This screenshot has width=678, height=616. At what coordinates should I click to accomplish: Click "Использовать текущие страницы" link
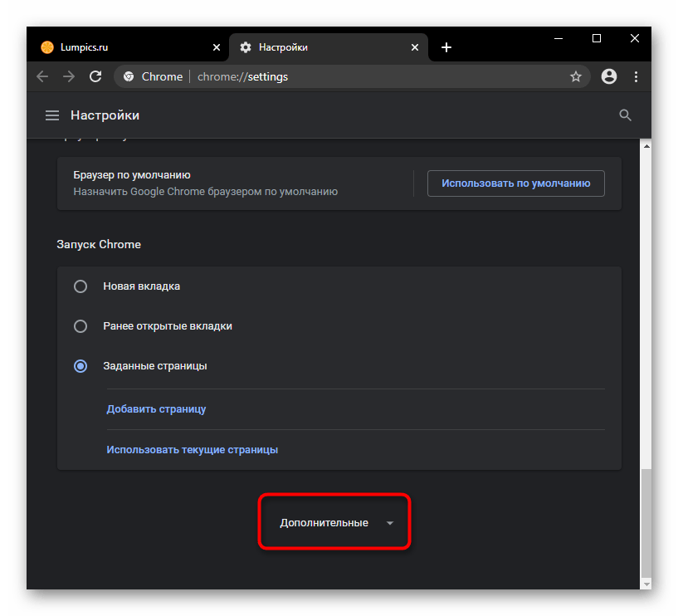pyautogui.click(x=192, y=450)
